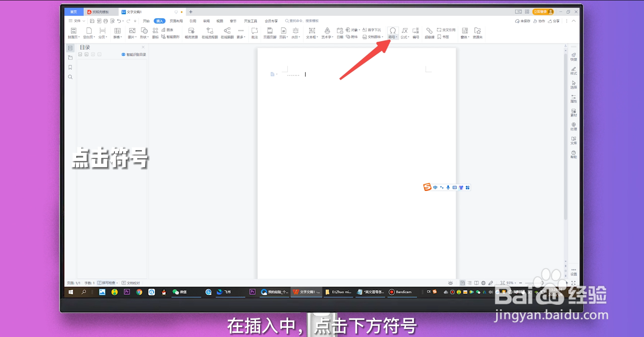Open 稻壳资源 resources

click(191, 33)
